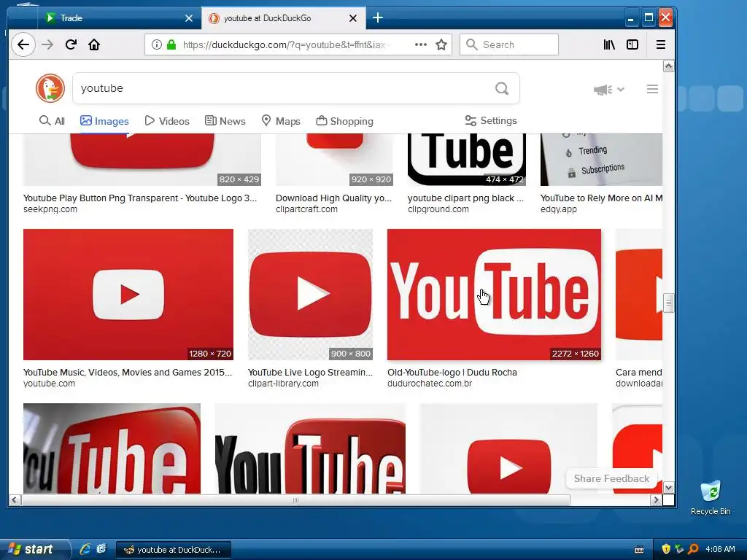Close the youtube at DuckDuckGo tab
The height and width of the screenshot is (560, 747).
coord(353,18)
